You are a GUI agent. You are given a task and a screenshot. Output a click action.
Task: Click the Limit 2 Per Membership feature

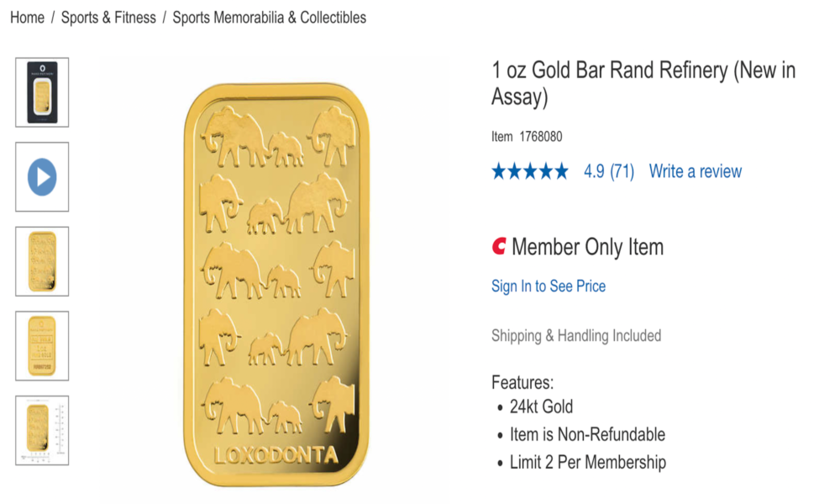587,462
